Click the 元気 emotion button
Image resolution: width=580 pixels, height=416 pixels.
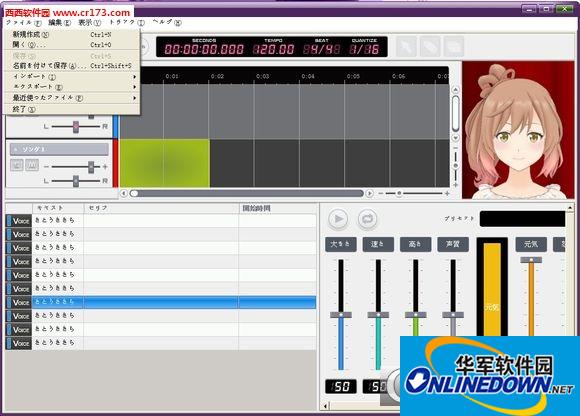(x=531, y=244)
